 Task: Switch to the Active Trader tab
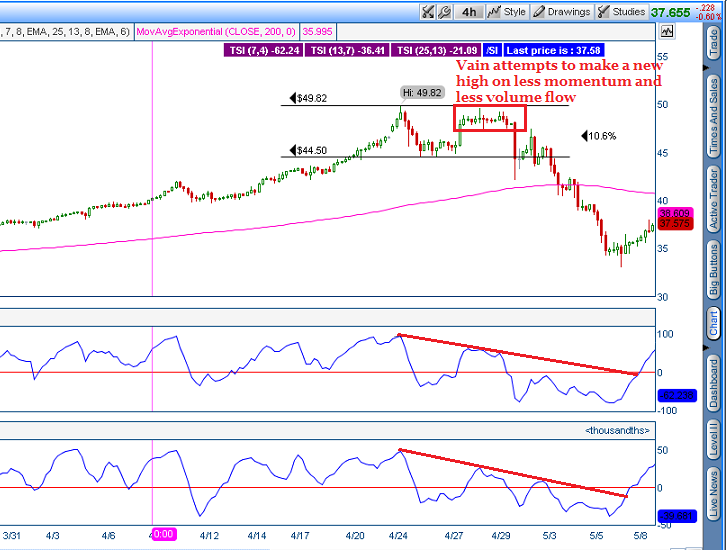pos(714,199)
